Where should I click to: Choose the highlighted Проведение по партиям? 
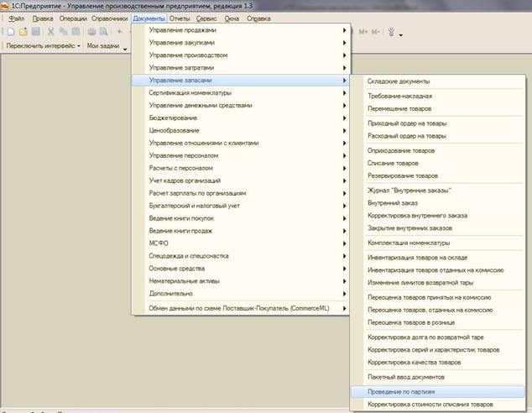click(438, 392)
